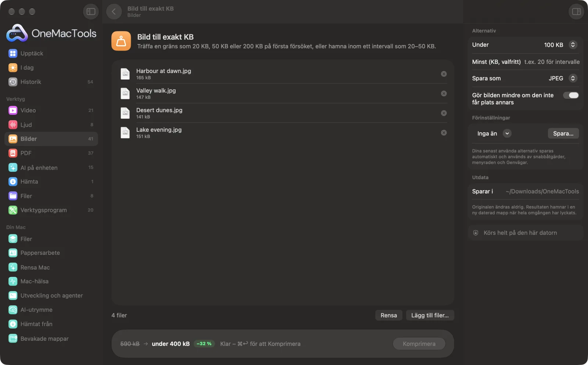The width and height of the screenshot is (588, 365).
Task: Open the Bevakade mappar folder icon
Action: pos(13,339)
